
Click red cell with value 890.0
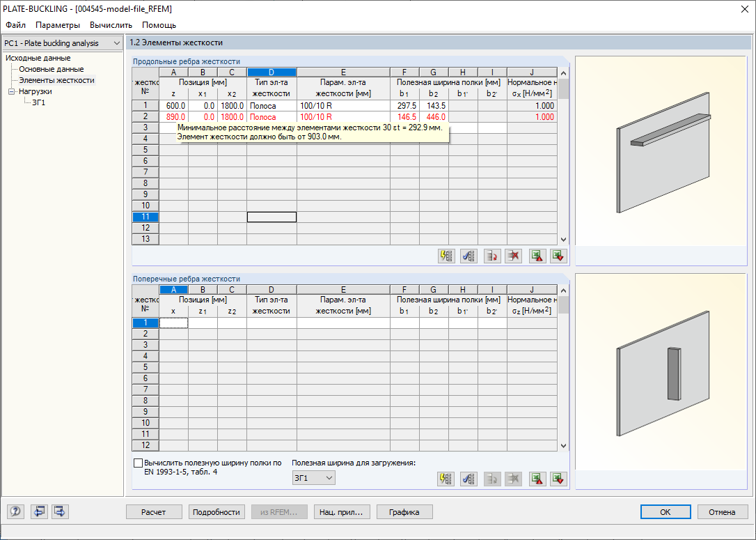point(173,117)
